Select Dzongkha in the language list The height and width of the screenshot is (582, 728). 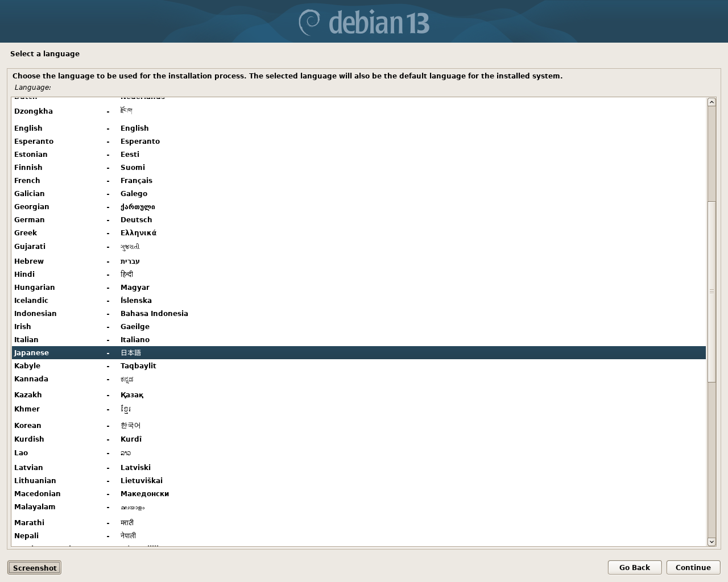pos(359,111)
